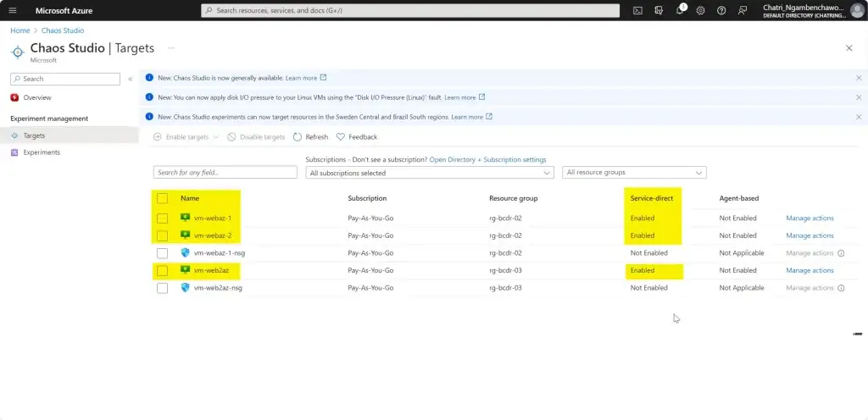Open vm-webaz-1-nsg target name

(x=220, y=253)
